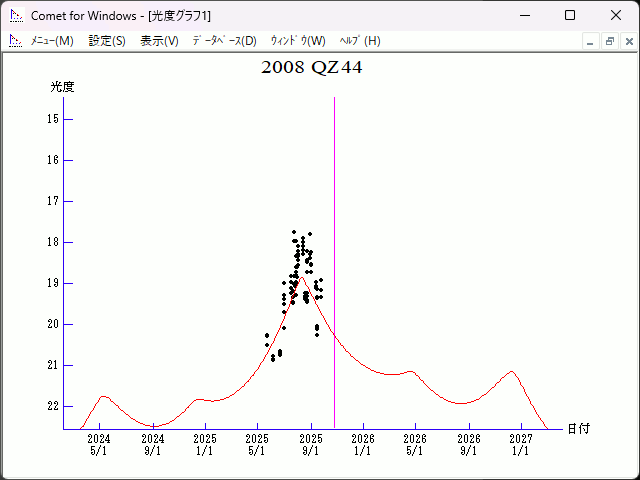Click the 光度 magnitude axis label
640x480 pixels.
63,87
